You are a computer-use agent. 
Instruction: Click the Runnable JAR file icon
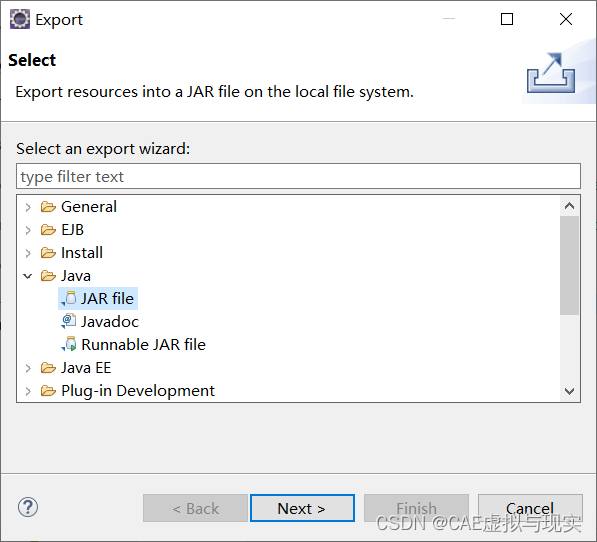tap(69, 344)
